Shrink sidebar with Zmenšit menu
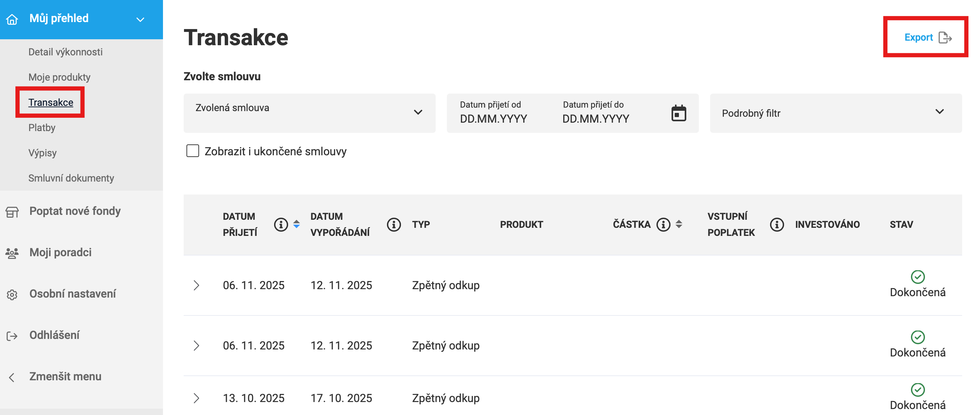980x415 pixels. pos(65,376)
